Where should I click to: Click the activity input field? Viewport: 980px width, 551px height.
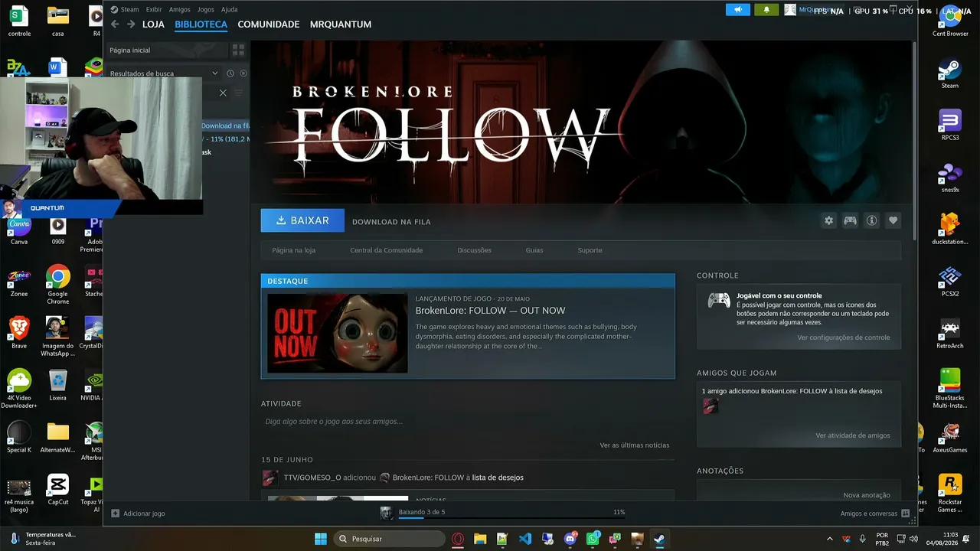468,422
